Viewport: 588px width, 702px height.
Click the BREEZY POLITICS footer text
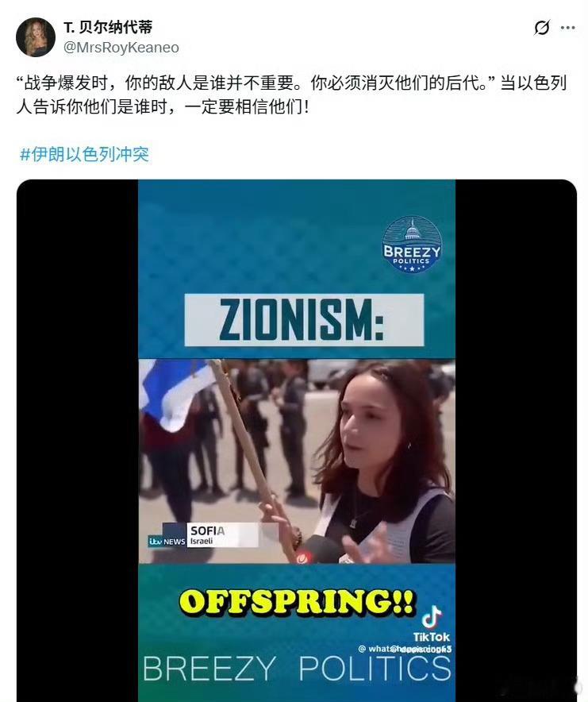(297, 669)
